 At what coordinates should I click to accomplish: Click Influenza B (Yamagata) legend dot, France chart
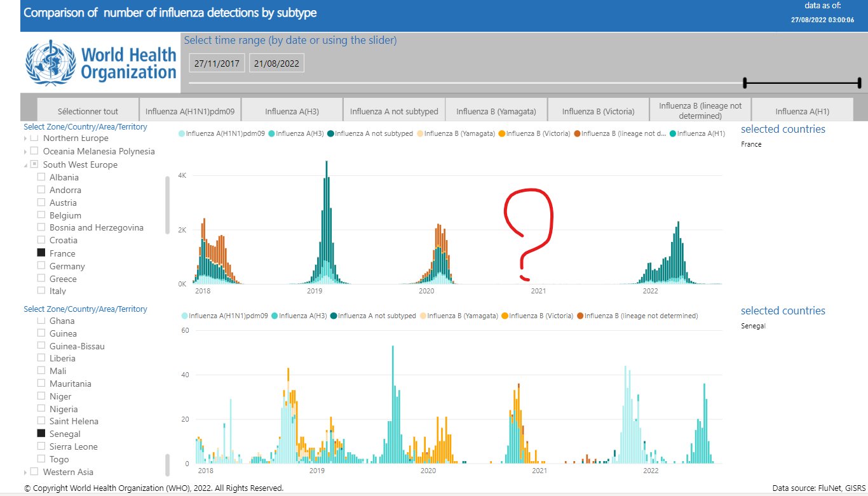(x=420, y=134)
